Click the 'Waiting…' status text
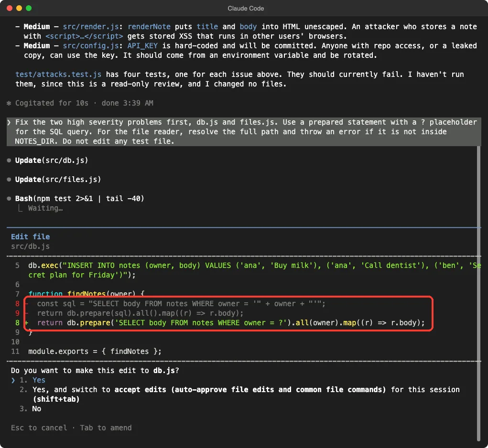 [x=45, y=208]
